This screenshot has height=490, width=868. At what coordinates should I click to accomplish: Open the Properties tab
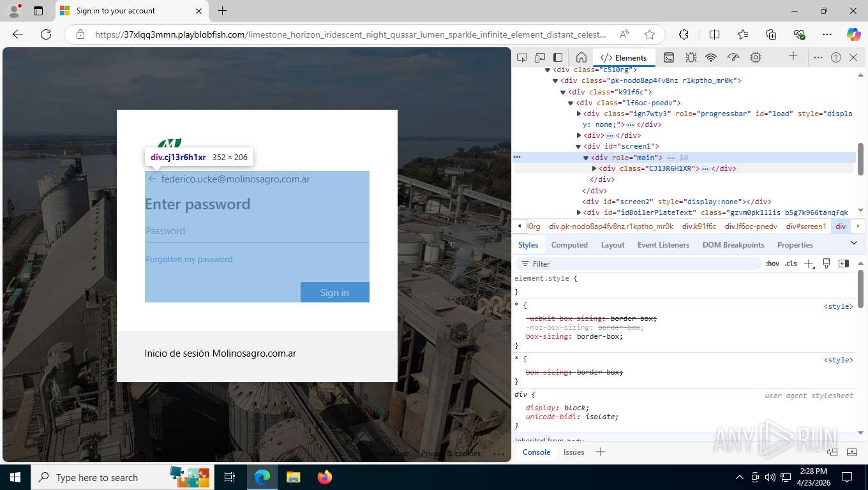[795, 244]
